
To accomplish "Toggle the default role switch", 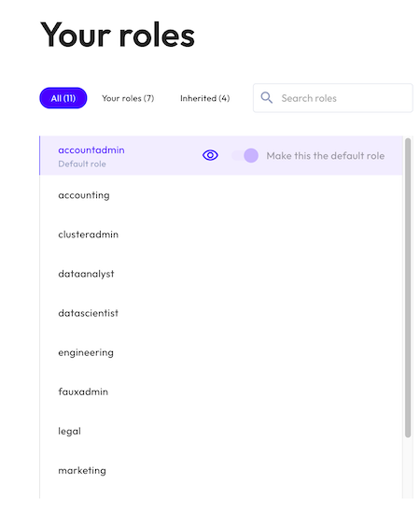I will click(x=245, y=155).
